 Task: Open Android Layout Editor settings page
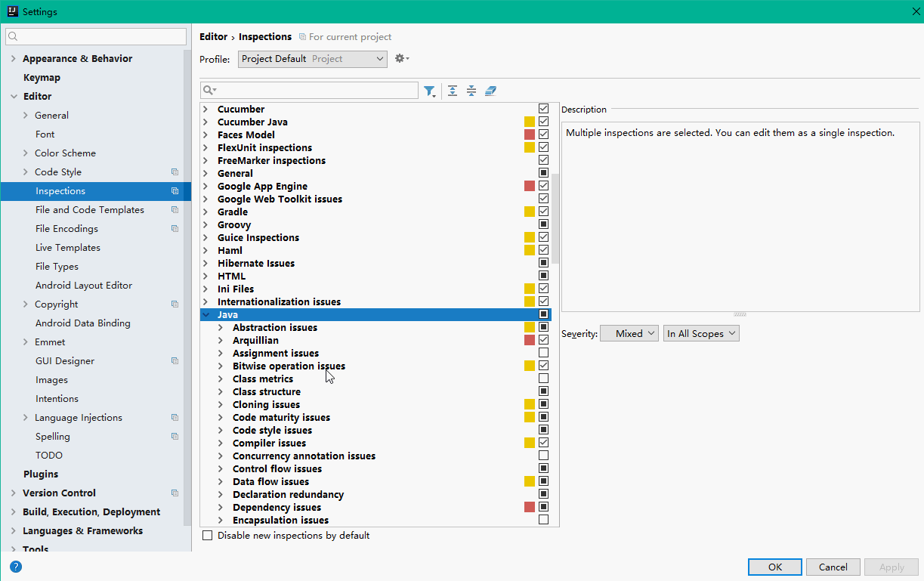point(84,286)
